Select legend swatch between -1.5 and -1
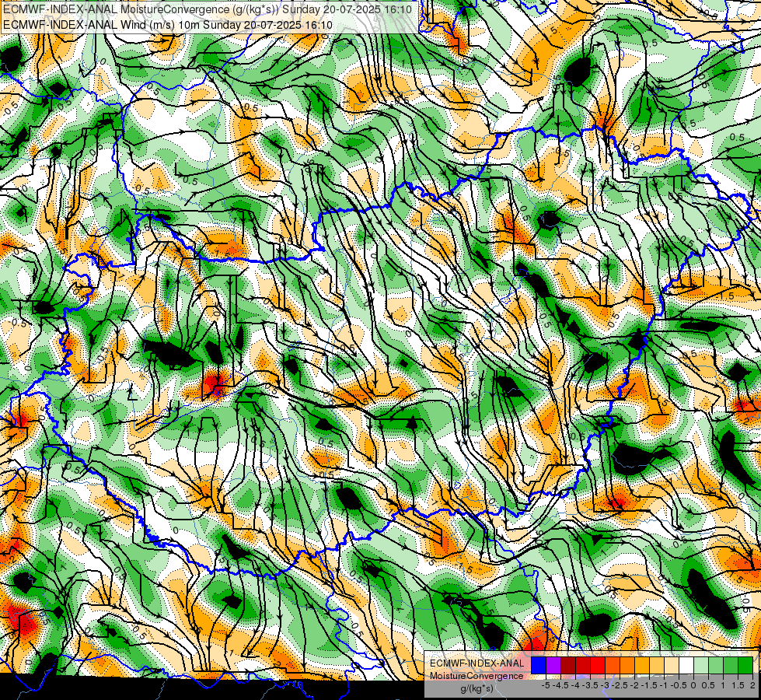The height and width of the screenshot is (700, 761). click(x=657, y=665)
